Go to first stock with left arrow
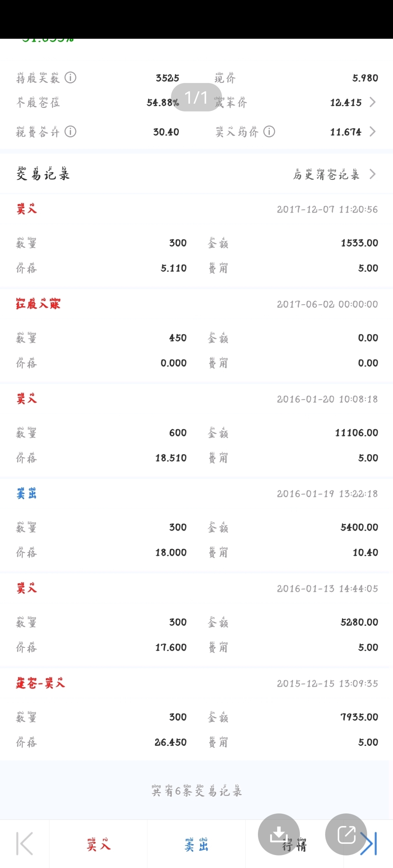Viewport: 393px width, 868px height. [25, 843]
